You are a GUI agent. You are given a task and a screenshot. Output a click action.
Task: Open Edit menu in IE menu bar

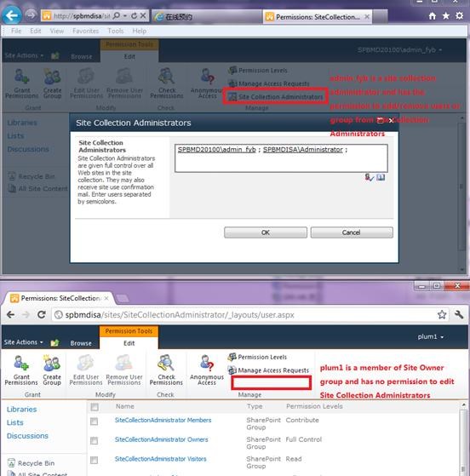point(36,31)
